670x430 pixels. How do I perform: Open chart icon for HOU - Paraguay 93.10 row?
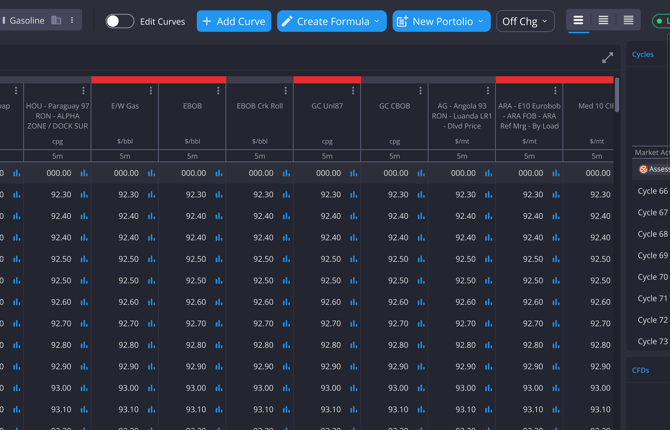click(x=84, y=409)
